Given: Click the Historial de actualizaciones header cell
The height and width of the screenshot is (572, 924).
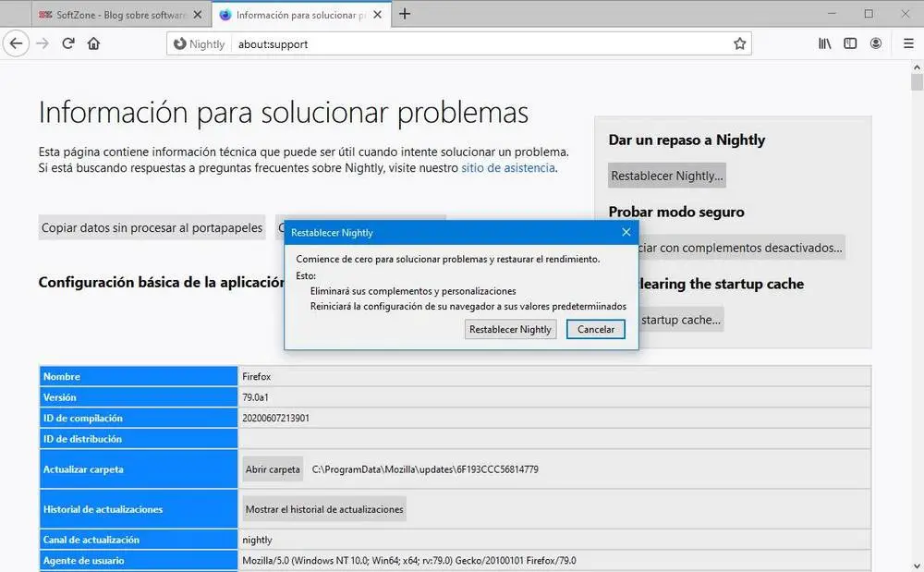Looking at the screenshot, I should tap(139, 509).
